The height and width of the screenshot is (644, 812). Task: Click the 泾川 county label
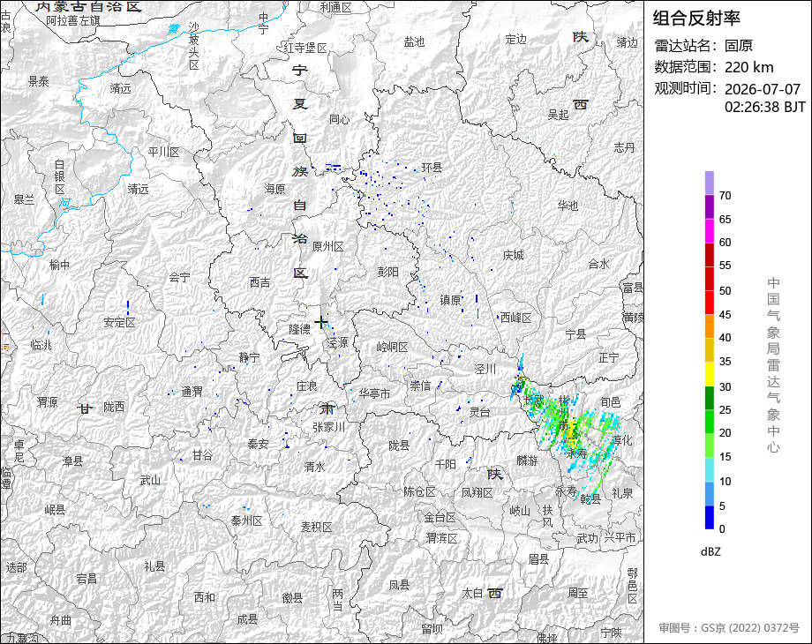[485, 369]
